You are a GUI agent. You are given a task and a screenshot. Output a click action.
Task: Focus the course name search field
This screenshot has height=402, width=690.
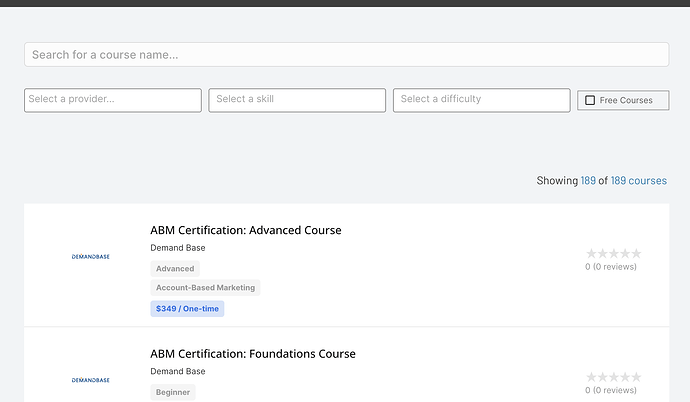pyautogui.click(x=346, y=55)
